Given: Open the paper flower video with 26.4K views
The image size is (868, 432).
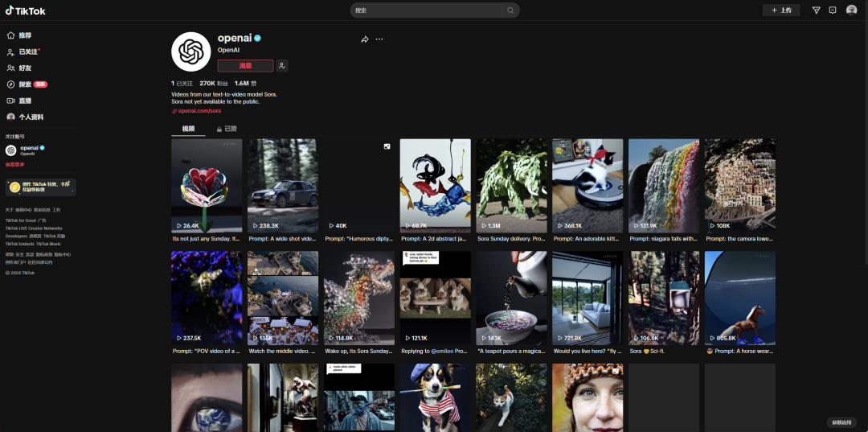Looking at the screenshot, I should (207, 186).
